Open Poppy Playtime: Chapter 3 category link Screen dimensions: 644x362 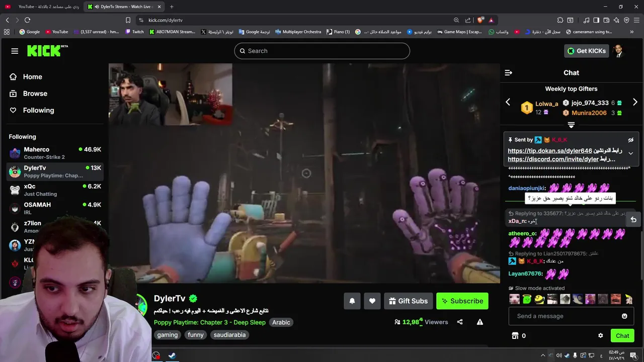coord(210,322)
